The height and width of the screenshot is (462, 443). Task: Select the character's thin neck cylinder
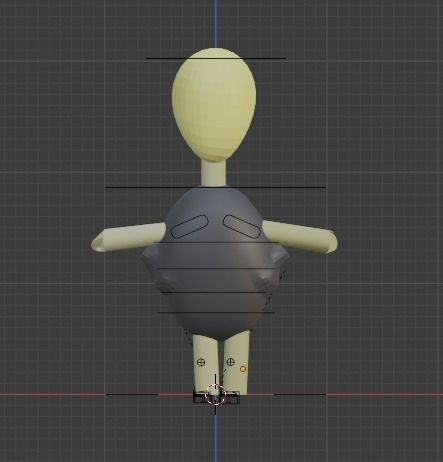(x=213, y=173)
